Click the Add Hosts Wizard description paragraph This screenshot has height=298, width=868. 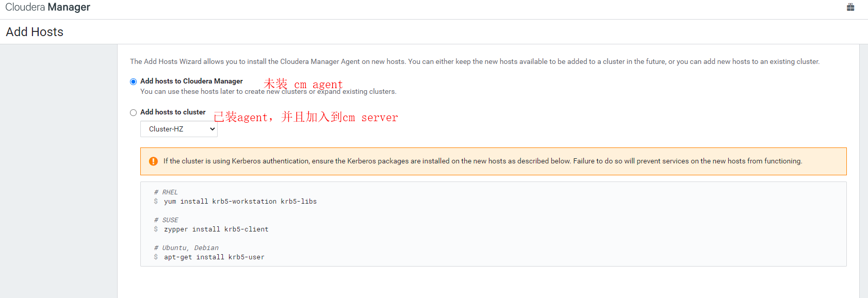(x=474, y=61)
